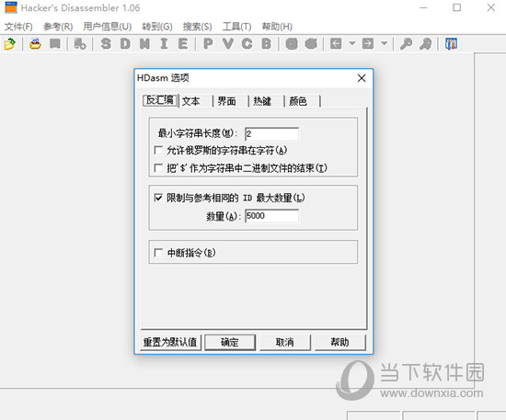Click the 重置为默认值 button
Viewport: 506px width, 420px height.
pos(170,342)
